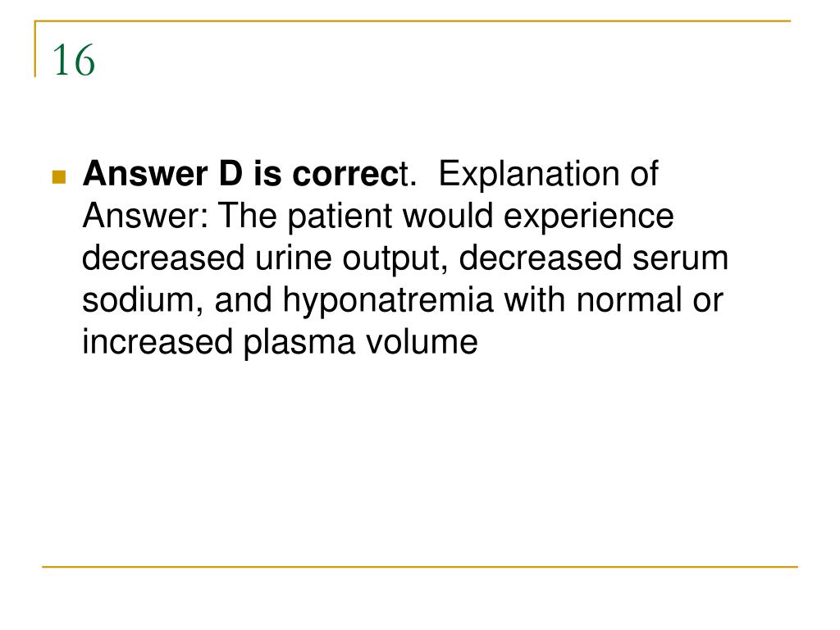Screen dimensions: 840x630
Task: Click the word 'volume' ending the paragraph
Action: tap(422, 342)
